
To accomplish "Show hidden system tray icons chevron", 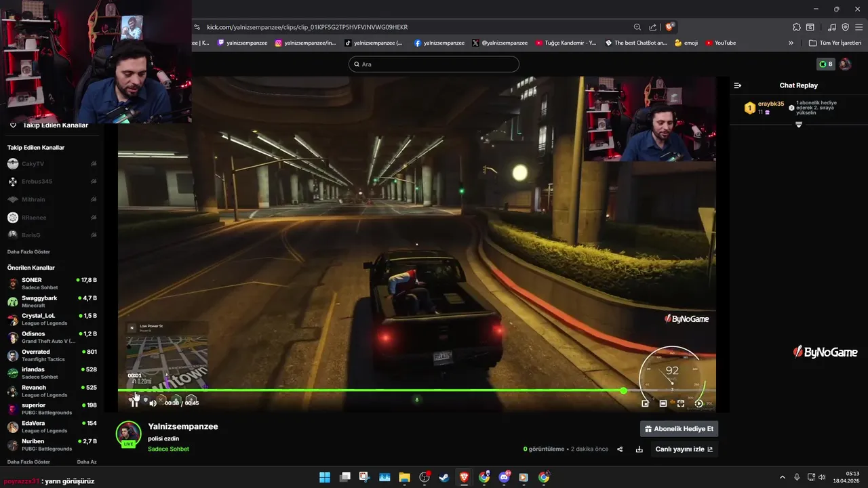I will point(782,477).
